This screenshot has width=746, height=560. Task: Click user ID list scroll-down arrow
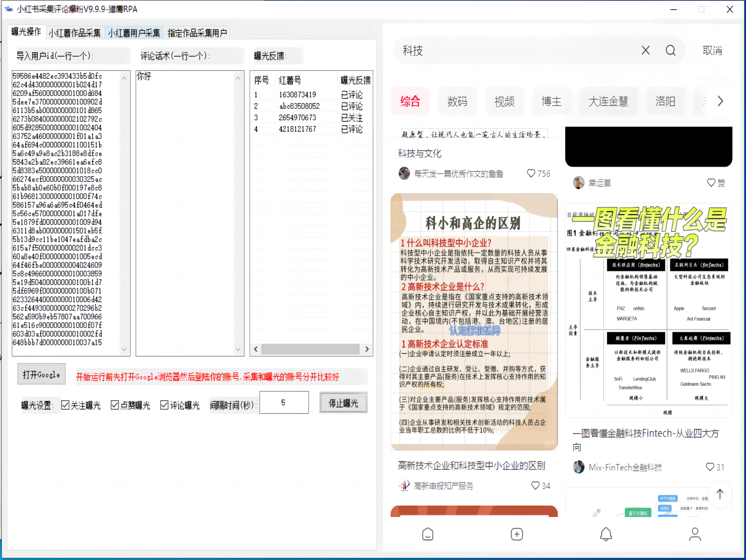click(124, 349)
